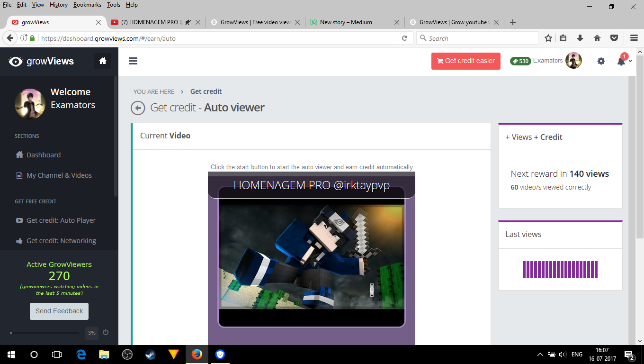Viewport: 644px width, 364px height.
Task: Open Task View on taskbar
Action: pos(57,354)
